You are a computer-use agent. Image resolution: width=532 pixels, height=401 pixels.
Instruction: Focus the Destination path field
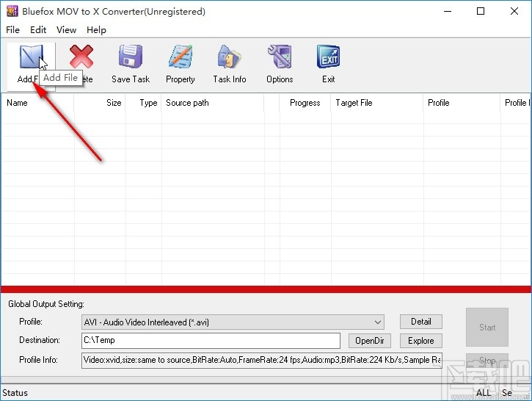[211, 340]
